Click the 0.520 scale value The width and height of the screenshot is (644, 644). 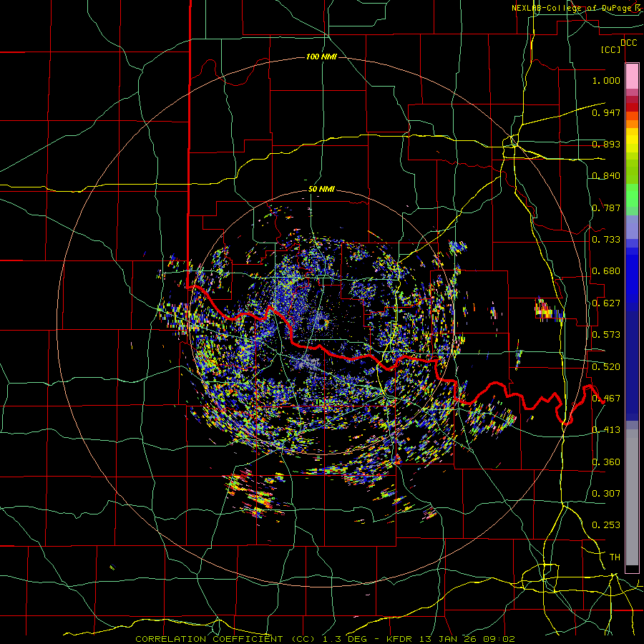tap(606, 367)
